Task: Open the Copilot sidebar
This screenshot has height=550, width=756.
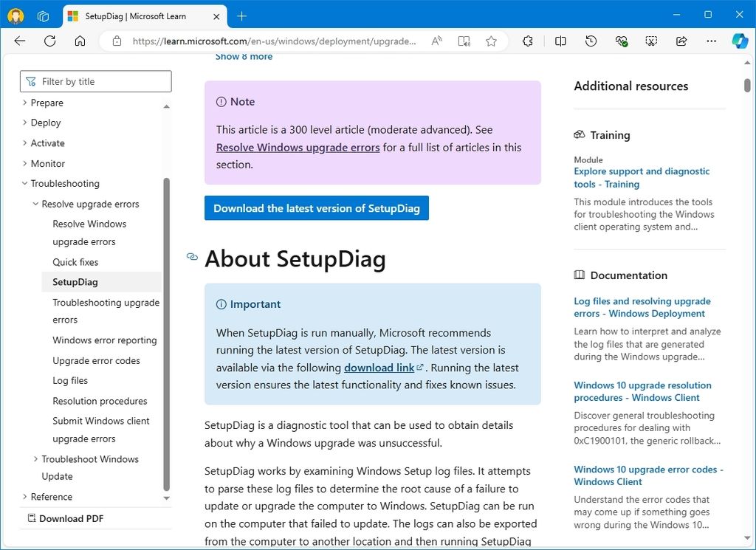Action: 740,41
